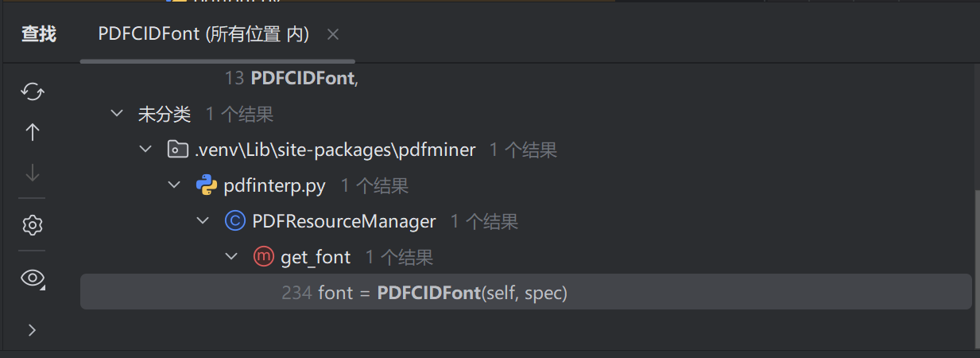Close the PDFCIDFont results tab
The width and height of the screenshot is (980, 358).
tap(333, 34)
